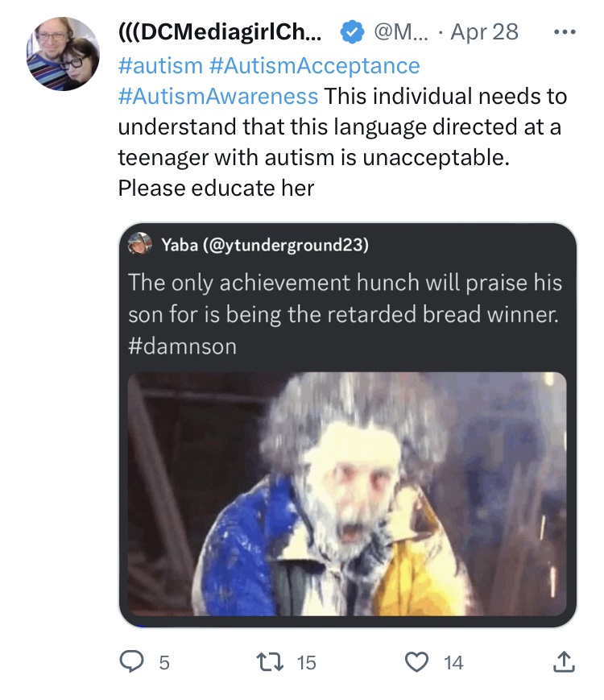Image resolution: width=604 pixels, height=700 pixels.
Task: Click the reply speech bubble icon
Action: click(132, 661)
